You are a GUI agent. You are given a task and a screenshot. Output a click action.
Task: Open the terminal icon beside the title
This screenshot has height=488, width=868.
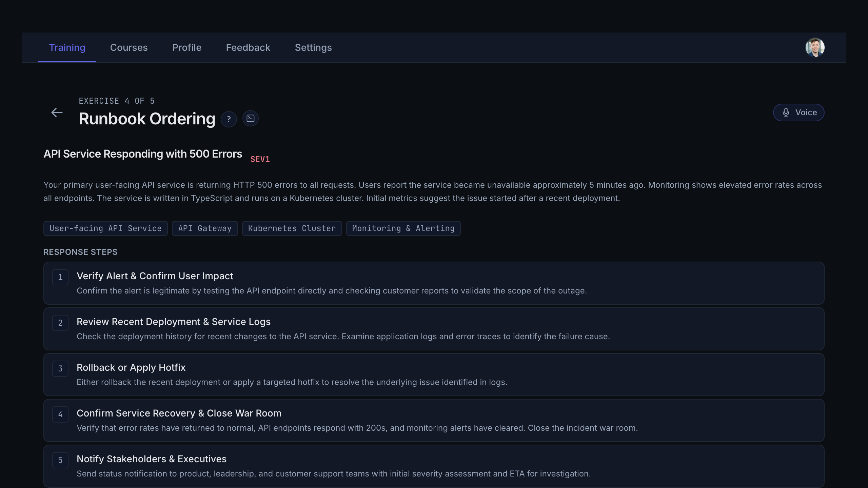click(x=251, y=118)
